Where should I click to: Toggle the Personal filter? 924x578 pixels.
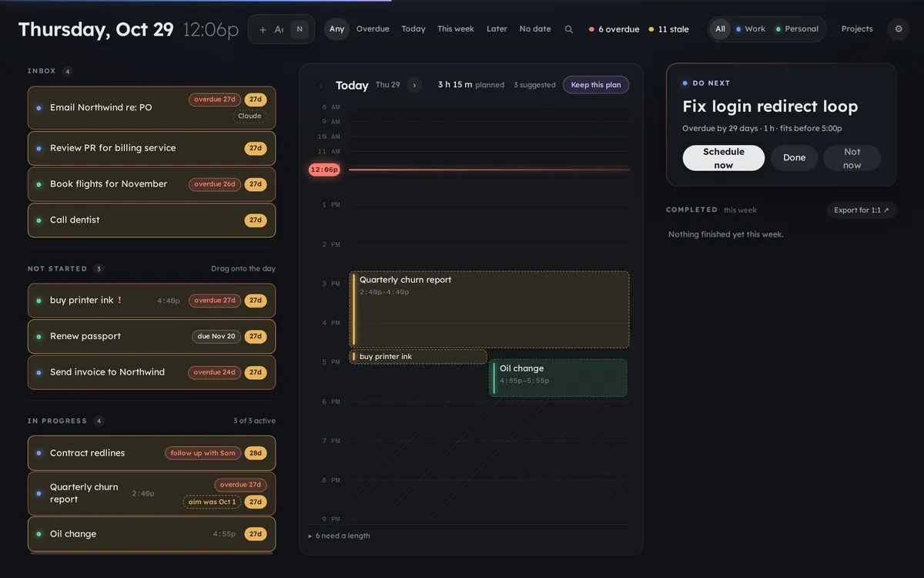(x=797, y=29)
